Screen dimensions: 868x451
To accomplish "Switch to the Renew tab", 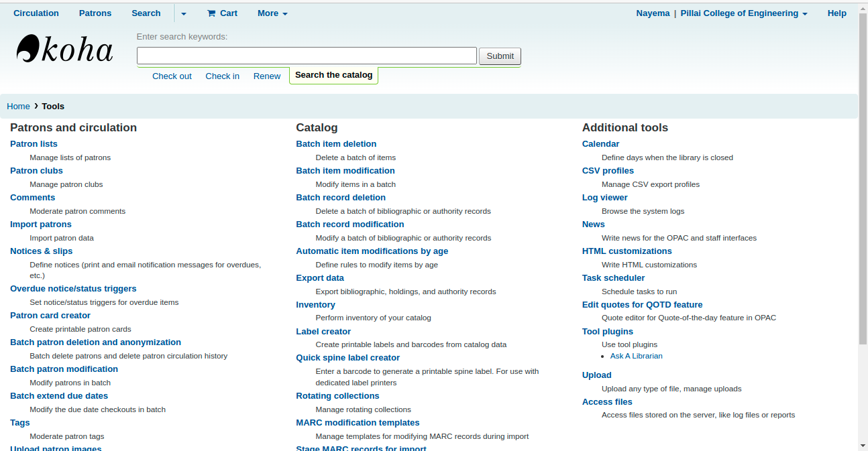I will [267, 76].
